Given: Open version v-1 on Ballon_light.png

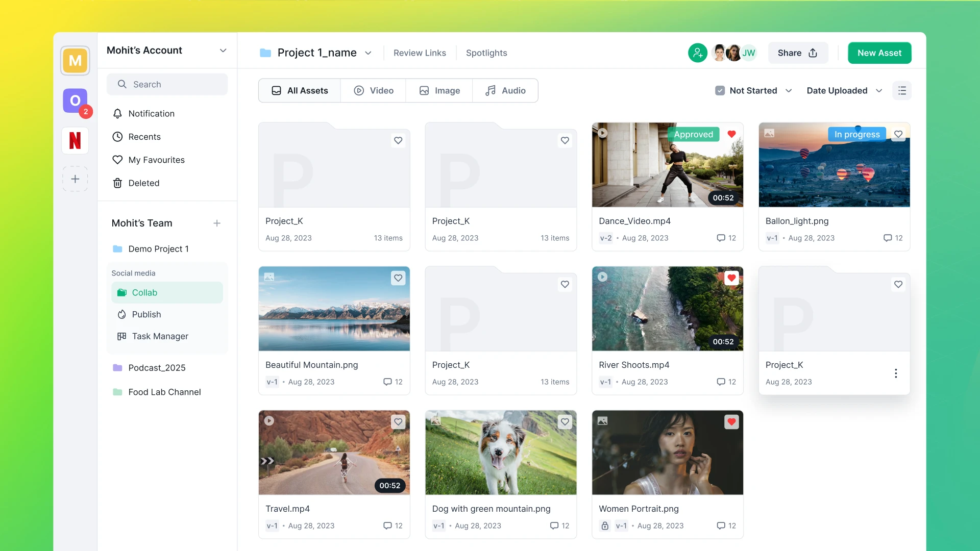Looking at the screenshot, I should (772, 238).
